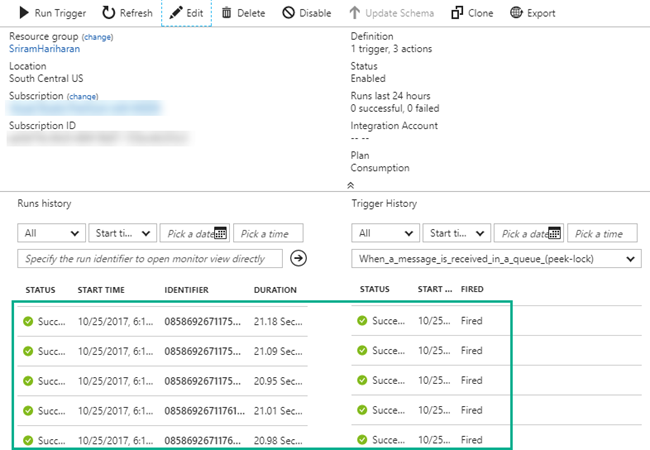This screenshot has height=450, width=650.
Task: Click Trigger History Pick a time field
Action: coord(602,233)
